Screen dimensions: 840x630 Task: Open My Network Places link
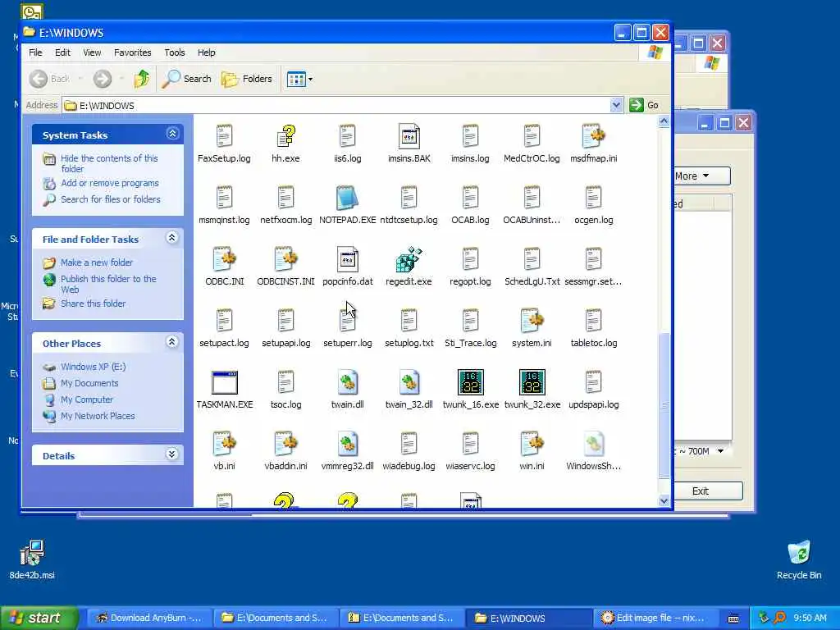(98, 416)
